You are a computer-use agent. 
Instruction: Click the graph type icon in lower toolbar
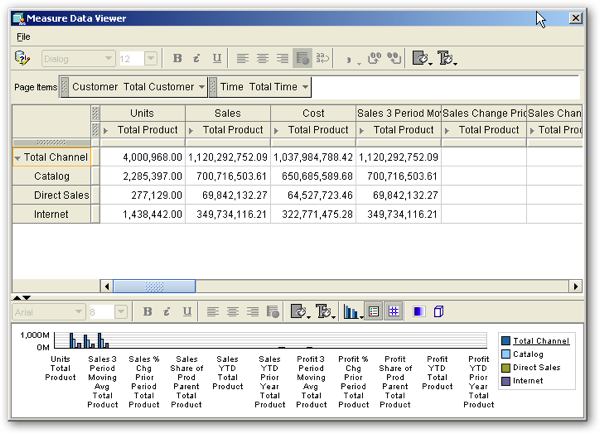pyautogui.click(x=351, y=312)
